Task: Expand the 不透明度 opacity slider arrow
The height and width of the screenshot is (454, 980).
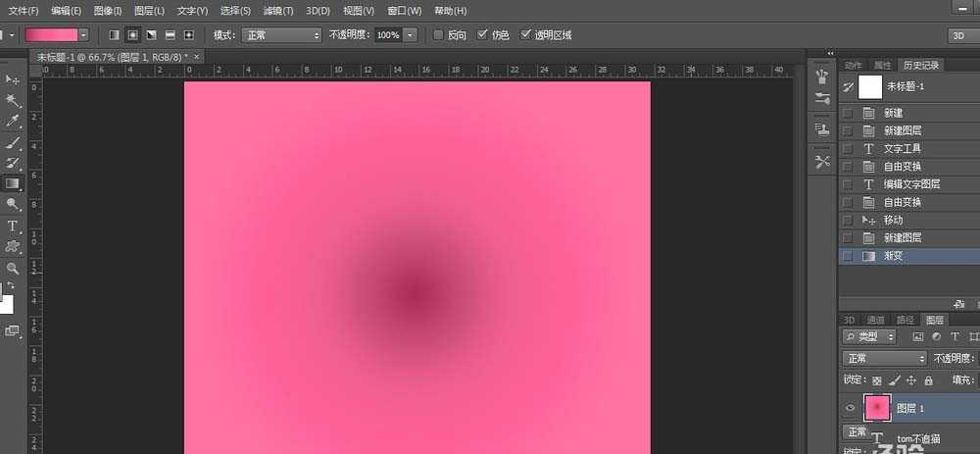Action: tap(410, 35)
